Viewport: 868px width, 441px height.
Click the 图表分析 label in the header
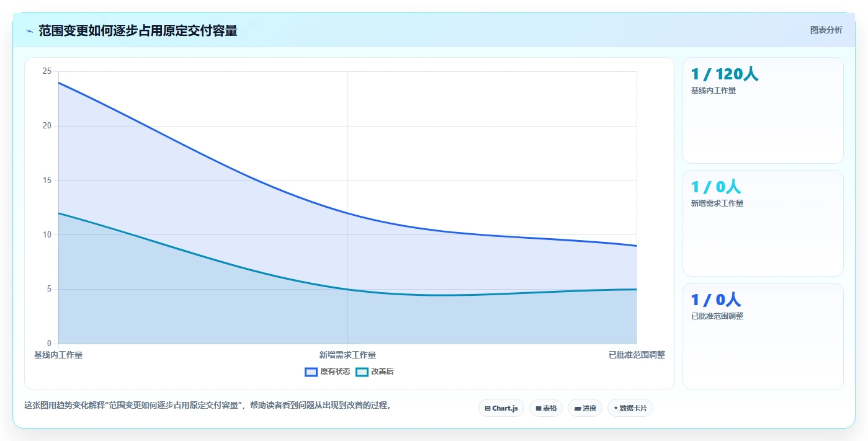coord(826,30)
